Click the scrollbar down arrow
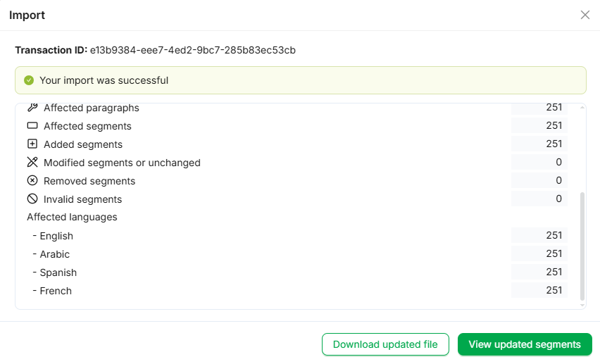600x364 pixels. pyautogui.click(x=582, y=305)
